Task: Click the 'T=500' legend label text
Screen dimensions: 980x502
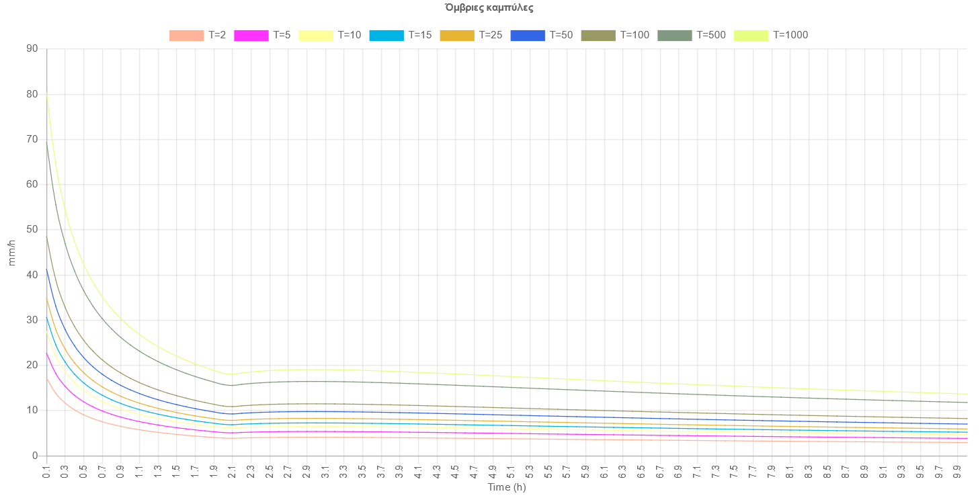Action: click(x=710, y=36)
